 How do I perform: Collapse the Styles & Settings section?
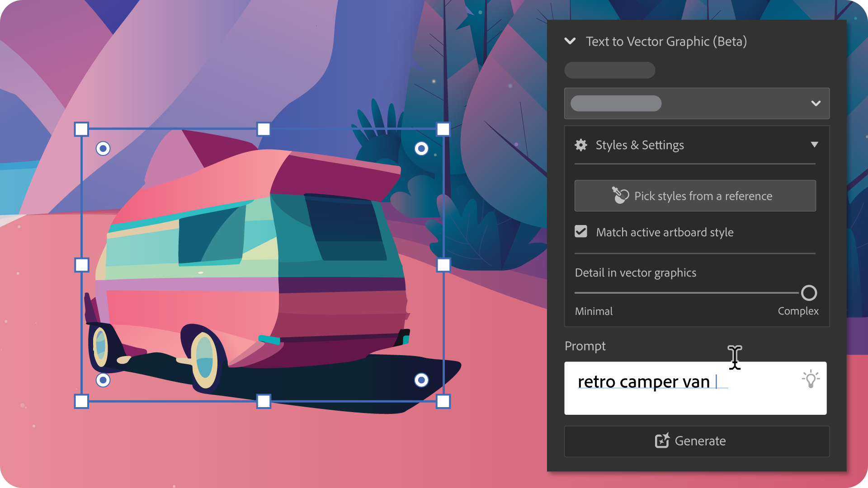(815, 144)
